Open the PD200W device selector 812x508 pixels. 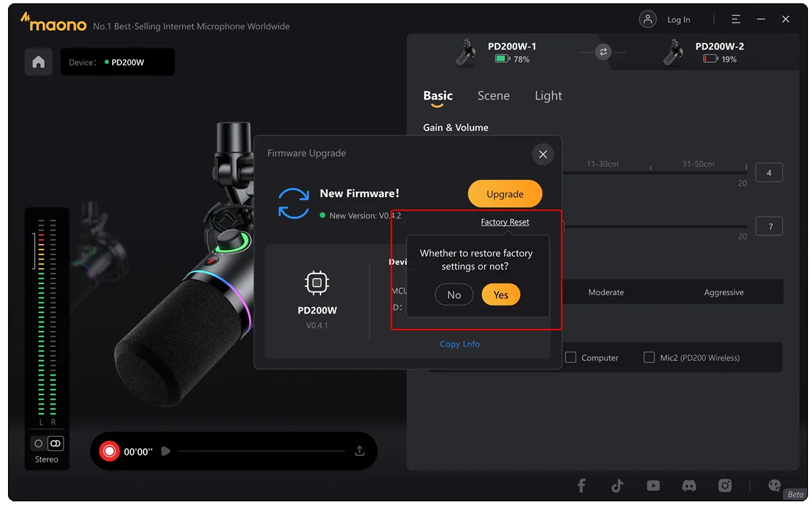click(118, 62)
